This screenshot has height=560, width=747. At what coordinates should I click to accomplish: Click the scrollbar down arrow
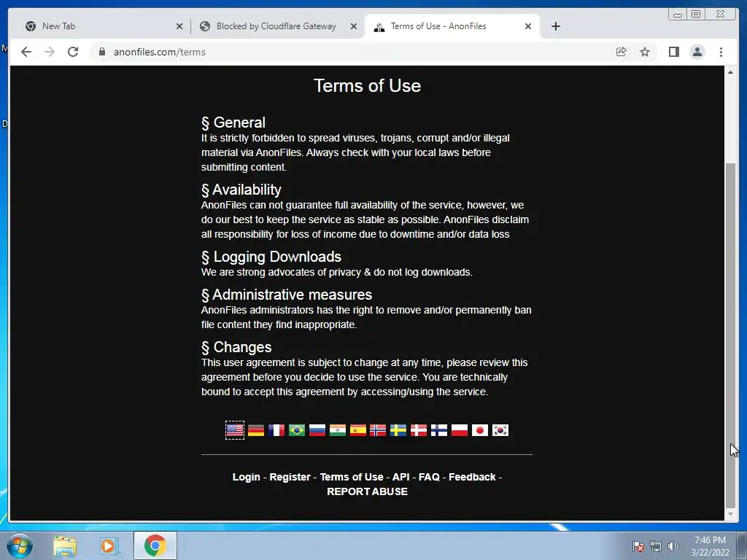point(730,514)
